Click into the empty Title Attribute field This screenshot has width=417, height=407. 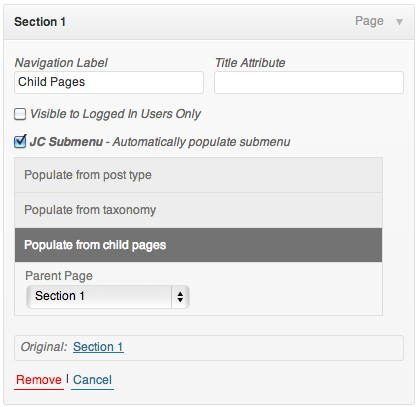[309, 82]
